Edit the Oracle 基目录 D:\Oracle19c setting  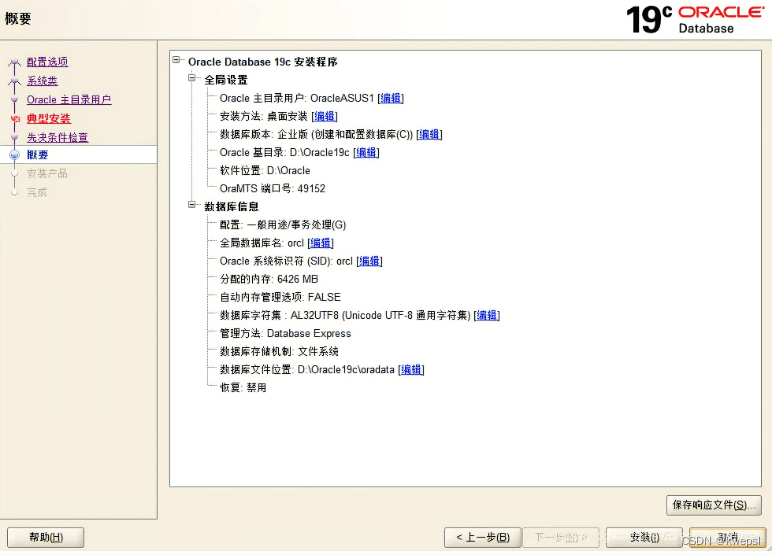pyautogui.click(x=366, y=152)
